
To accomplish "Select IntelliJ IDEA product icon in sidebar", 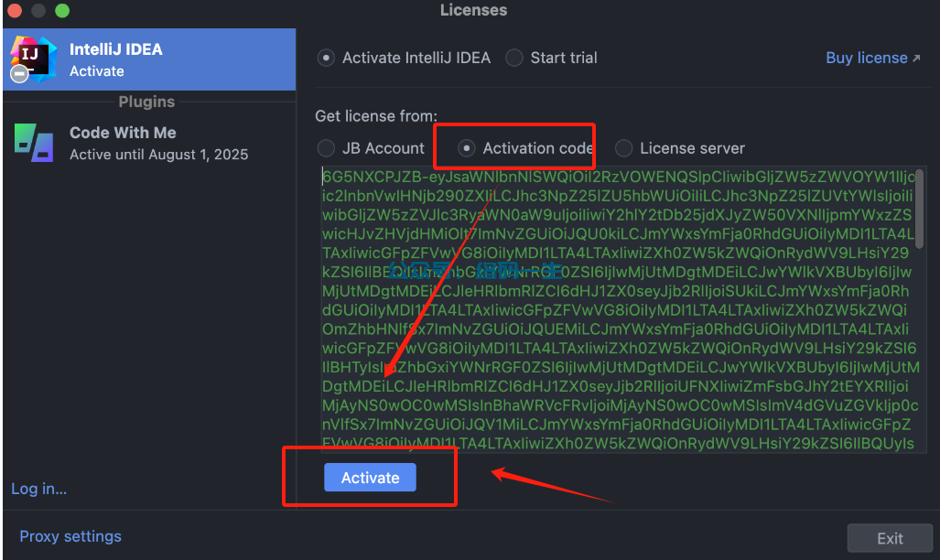I will pos(33,59).
